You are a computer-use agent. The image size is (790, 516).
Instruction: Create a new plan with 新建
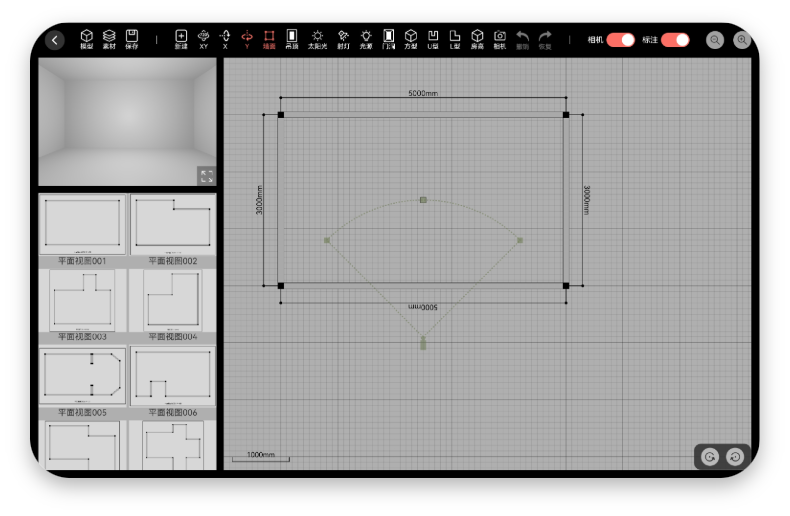(181, 39)
